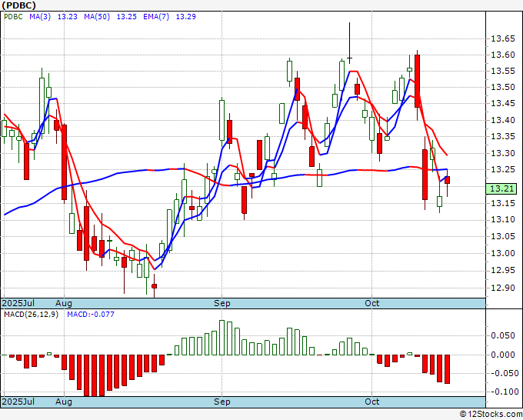Click the MACD(26,12,9) indicator label
Viewport: 523px width, 420px height.
pyautogui.click(x=31, y=315)
